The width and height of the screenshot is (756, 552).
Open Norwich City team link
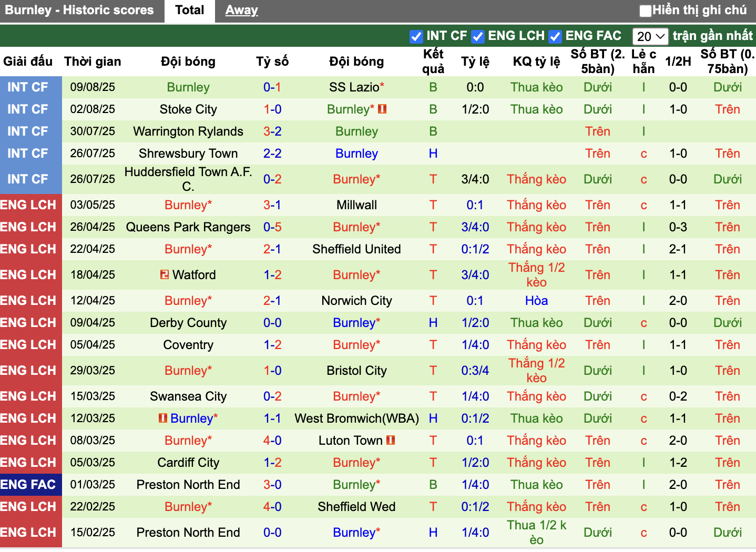pos(356,301)
